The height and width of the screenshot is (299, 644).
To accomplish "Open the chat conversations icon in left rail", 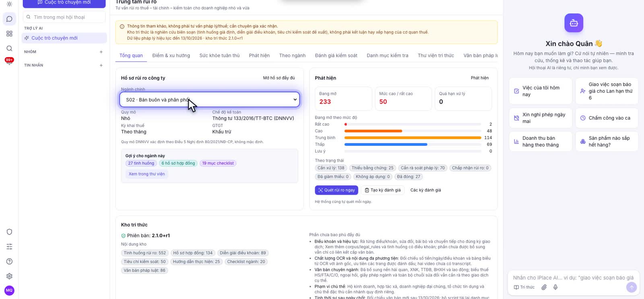I will (x=9, y=19).
